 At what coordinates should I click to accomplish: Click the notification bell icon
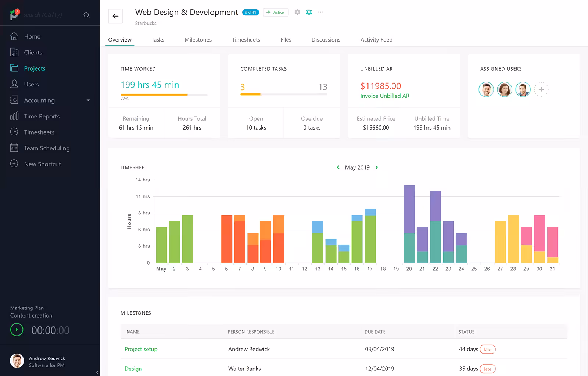tap(309, 12)
